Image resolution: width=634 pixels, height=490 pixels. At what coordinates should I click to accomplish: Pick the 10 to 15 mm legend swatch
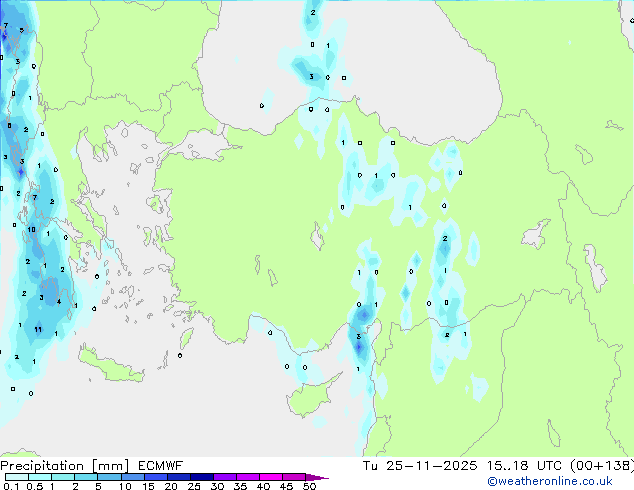[x=132, y=477]
